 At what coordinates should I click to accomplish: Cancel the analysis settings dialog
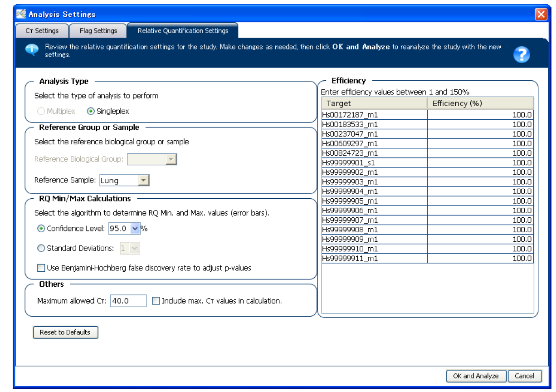pos(524,376)
